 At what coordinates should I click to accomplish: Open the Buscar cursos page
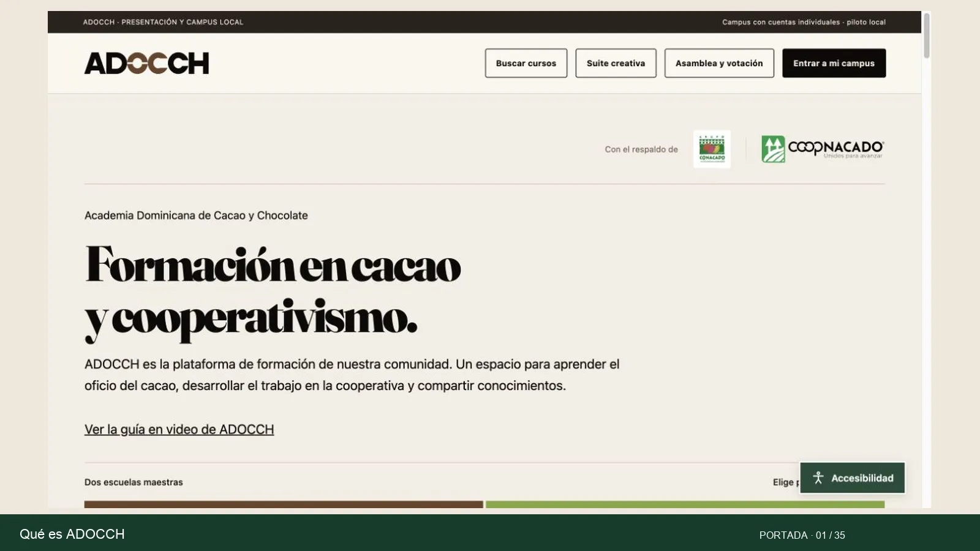pos(526,63)
